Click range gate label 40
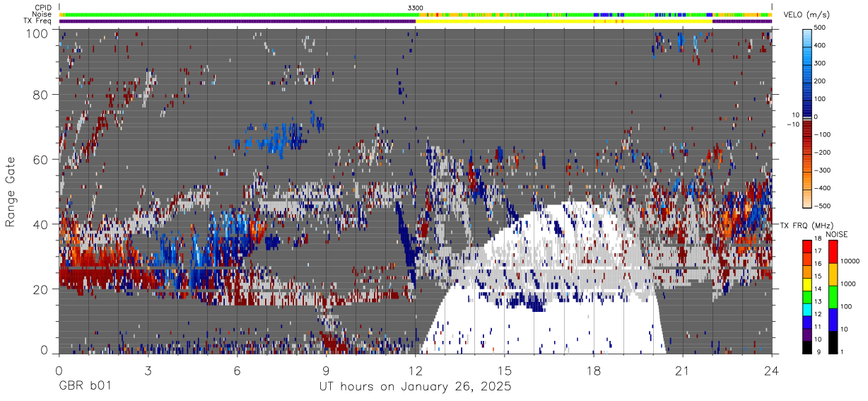The image size is (868, 401). click(x=40, y=224)
